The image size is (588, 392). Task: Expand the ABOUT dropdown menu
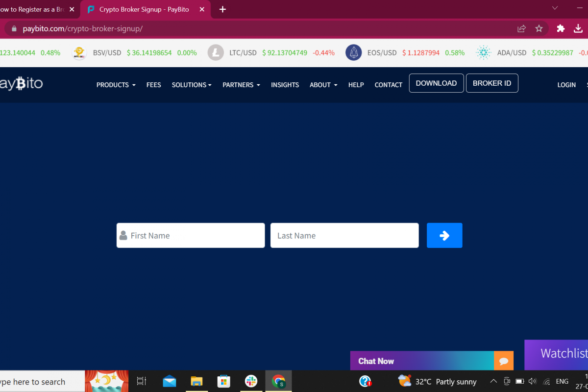324,85
